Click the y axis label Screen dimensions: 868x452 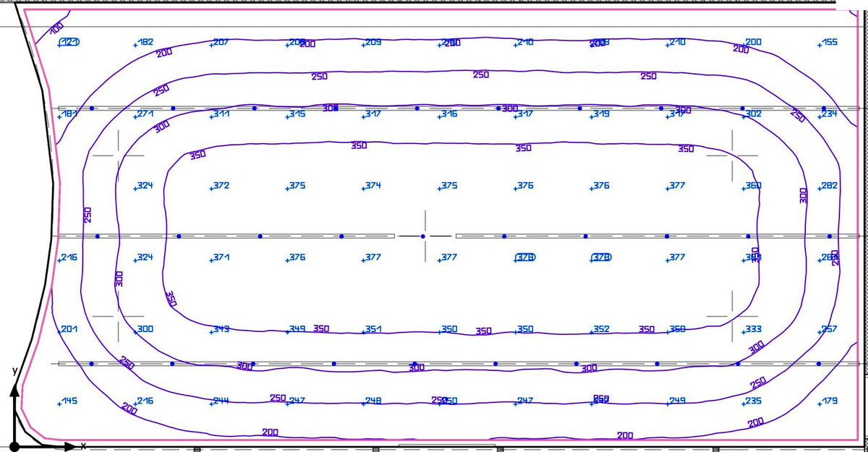pos(14,370)
